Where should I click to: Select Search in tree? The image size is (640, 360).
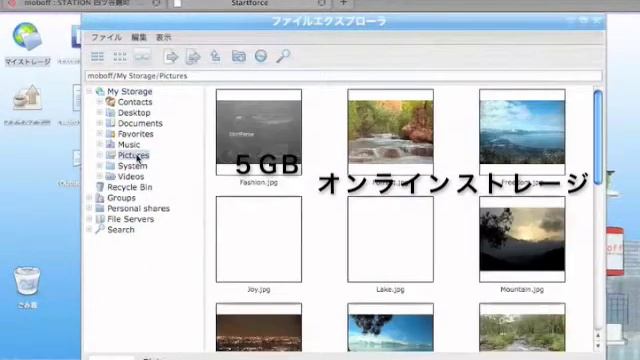[x=120, y=229]
